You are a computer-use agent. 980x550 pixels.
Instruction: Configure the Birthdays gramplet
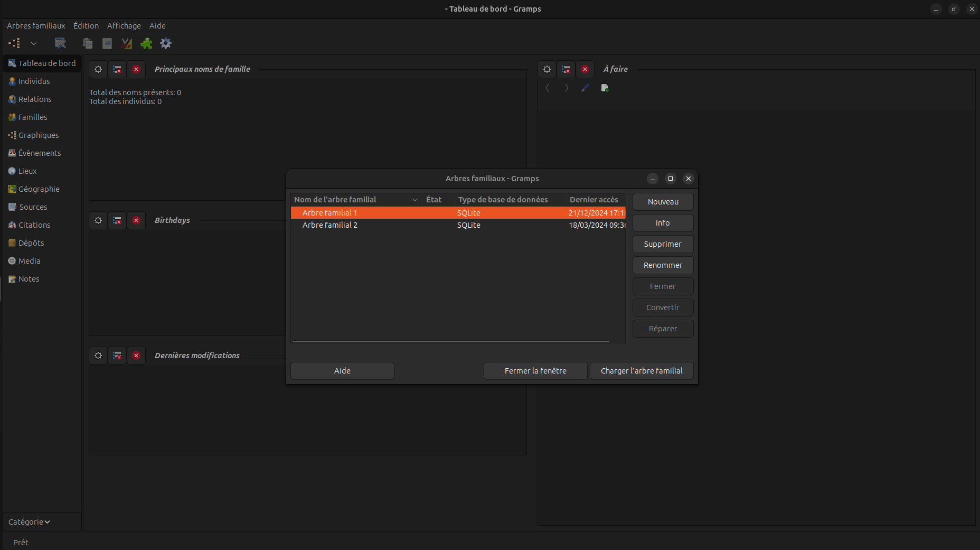98,220
